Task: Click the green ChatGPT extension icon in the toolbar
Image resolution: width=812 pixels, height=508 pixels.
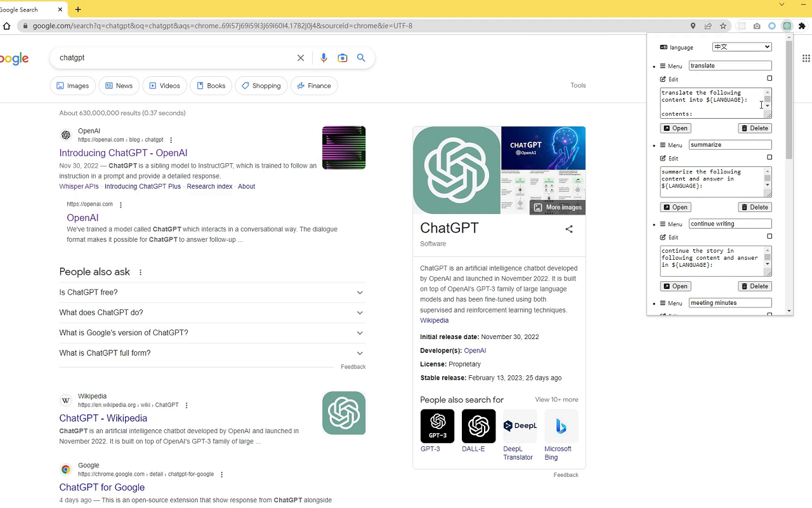Action: (x=787, y=26)
